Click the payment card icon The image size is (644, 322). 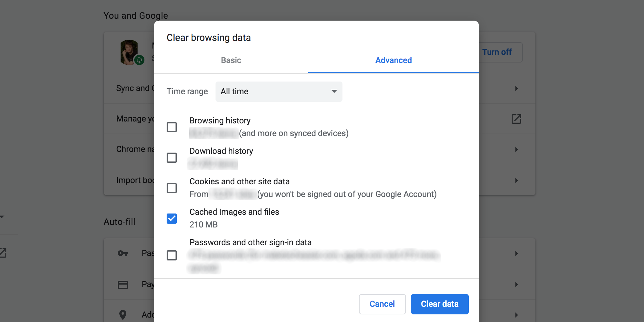pos(123,284)
